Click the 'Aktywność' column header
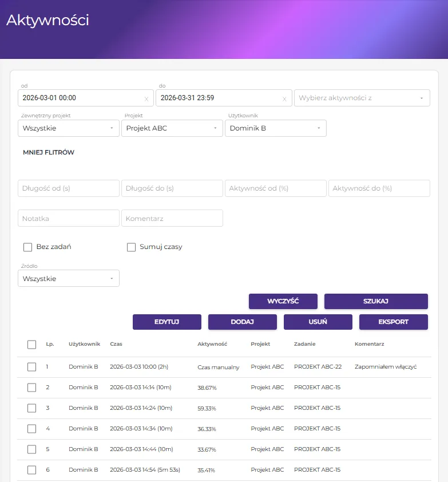Screen dimensions: 448x482 tap(212, 344)
